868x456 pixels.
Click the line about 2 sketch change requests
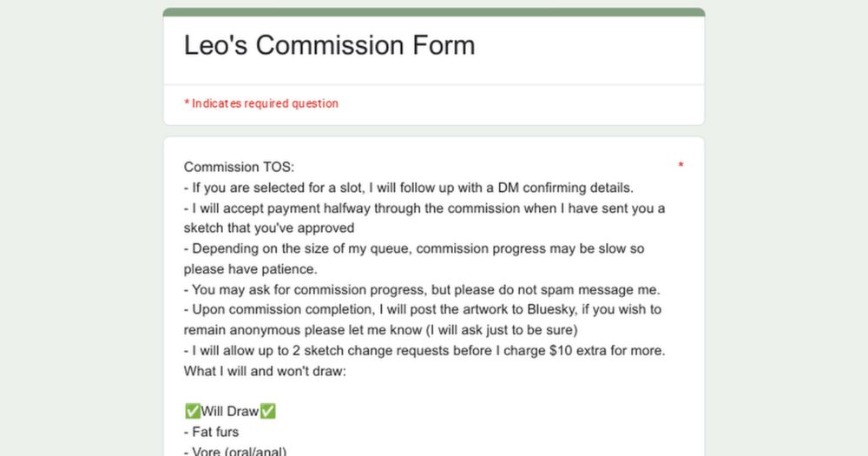coord(424,351)
